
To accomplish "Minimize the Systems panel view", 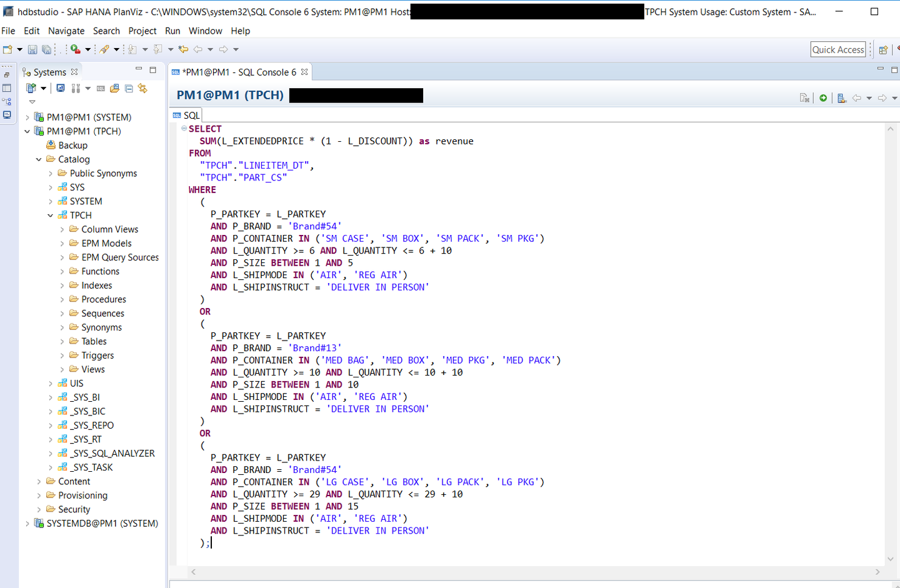I will click(139, 69).
